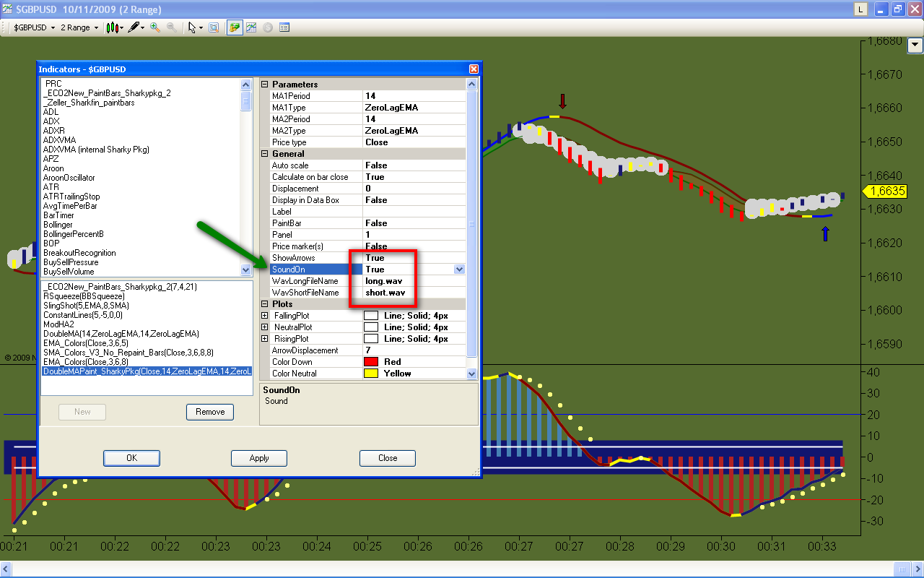Click the MA2Type ZeroLagEMA value
Image resolution: width=924 pixels, height=578 pixels.
[414, 131]
